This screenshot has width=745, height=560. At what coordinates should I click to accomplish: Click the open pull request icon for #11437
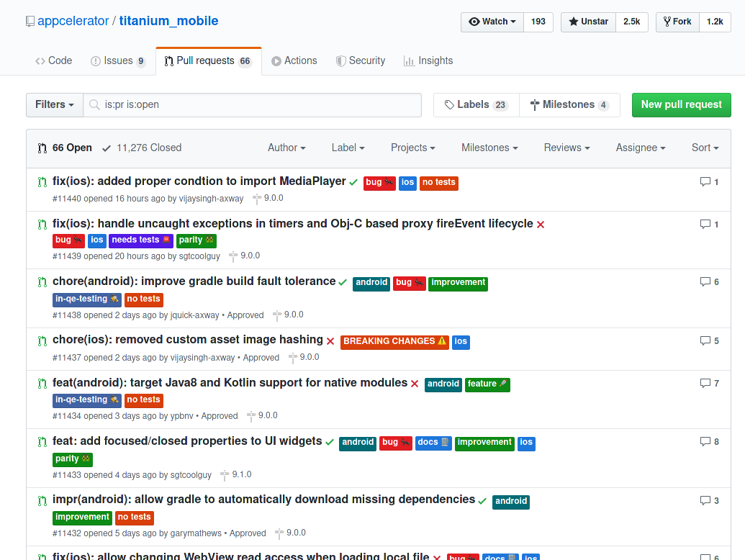coord(42,340)
